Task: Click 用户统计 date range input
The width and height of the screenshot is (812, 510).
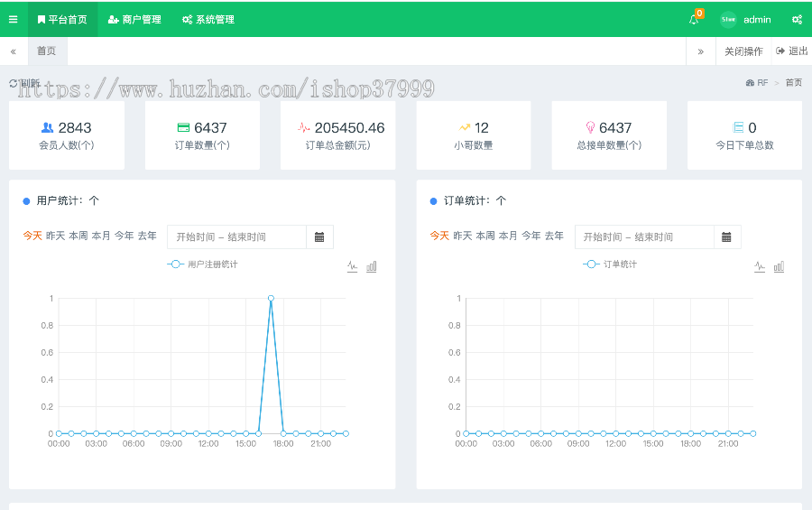Action: point(237,236)
